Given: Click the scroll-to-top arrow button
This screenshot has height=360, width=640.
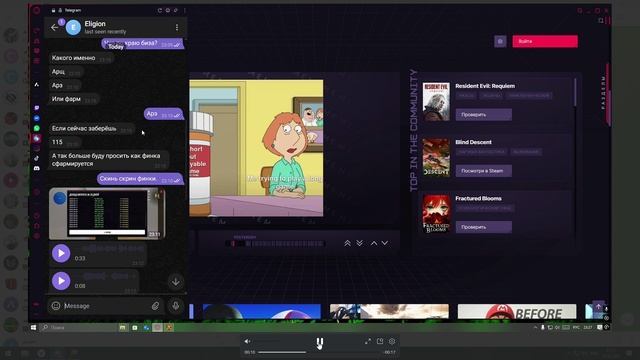Looking at the screenshot, I should tap(598, 307).
